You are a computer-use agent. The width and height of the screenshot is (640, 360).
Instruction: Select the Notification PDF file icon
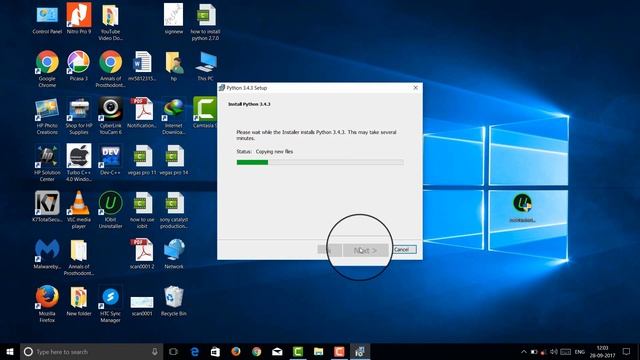pos(142,113)
